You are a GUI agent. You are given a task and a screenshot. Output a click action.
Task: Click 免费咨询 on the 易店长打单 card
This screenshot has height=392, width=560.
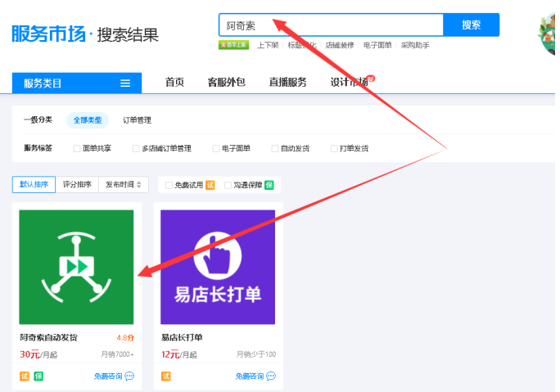(250, 376)
